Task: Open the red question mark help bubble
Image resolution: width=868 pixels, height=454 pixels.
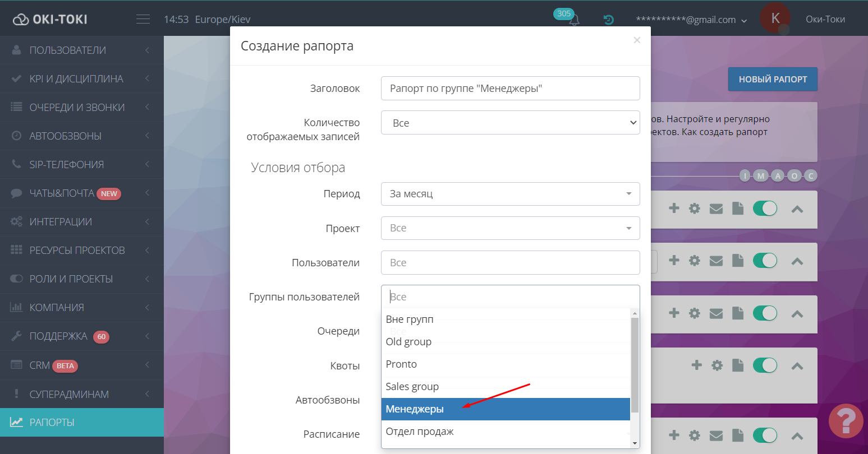Action: point(846,421)
